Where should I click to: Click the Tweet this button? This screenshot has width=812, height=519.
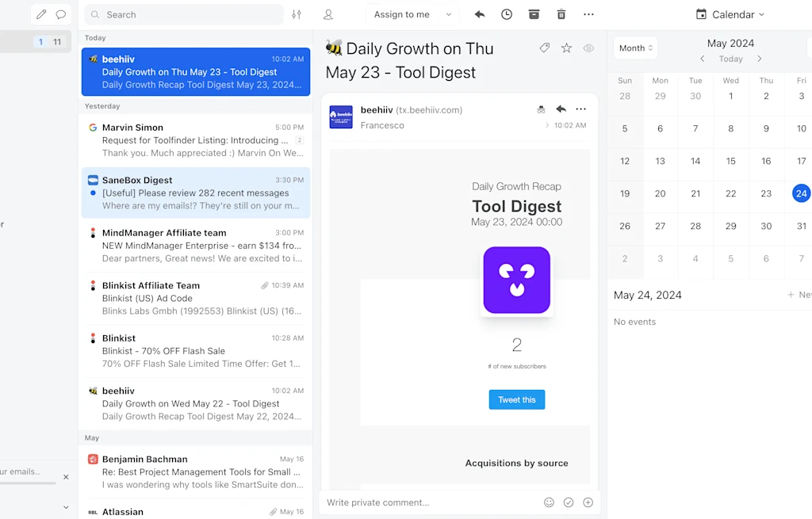pos(517,399)
